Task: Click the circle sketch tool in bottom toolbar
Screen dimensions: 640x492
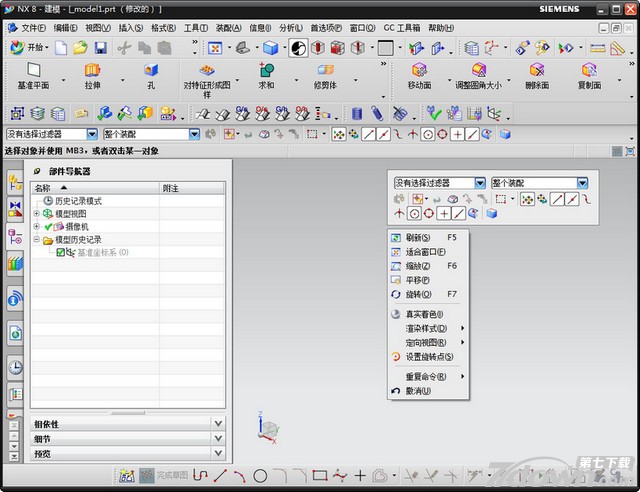Action: (x=260, y=476)
